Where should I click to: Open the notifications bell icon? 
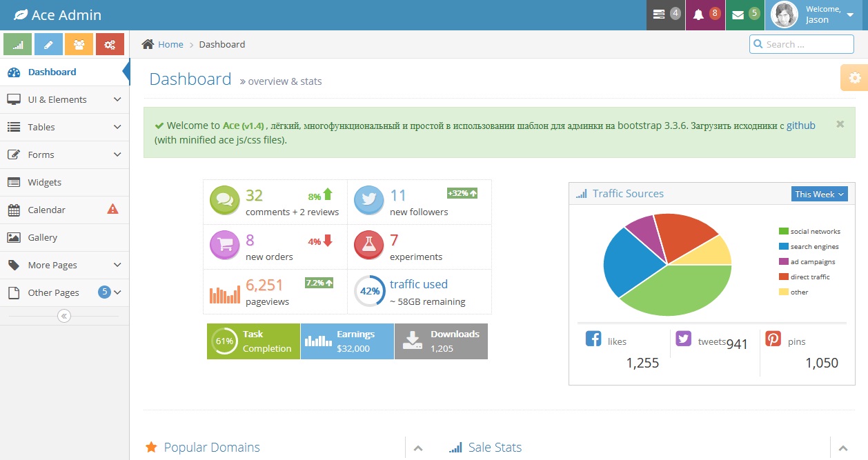click(x=705, y=14)
